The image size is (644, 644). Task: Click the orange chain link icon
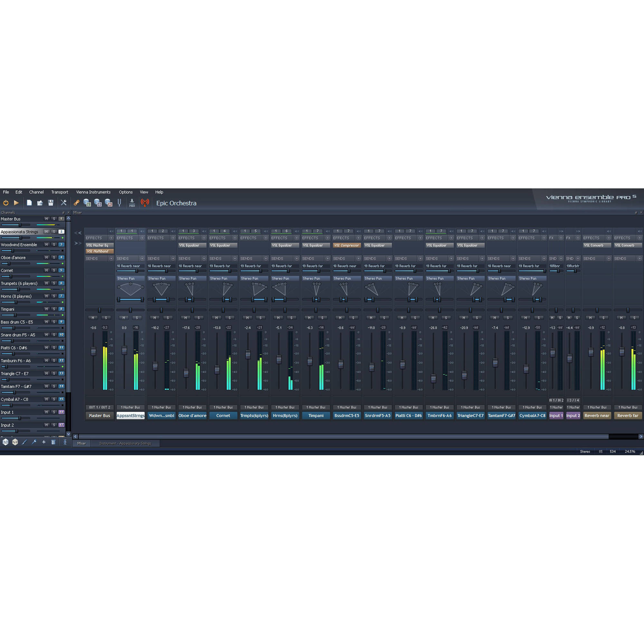click(76, 203)
